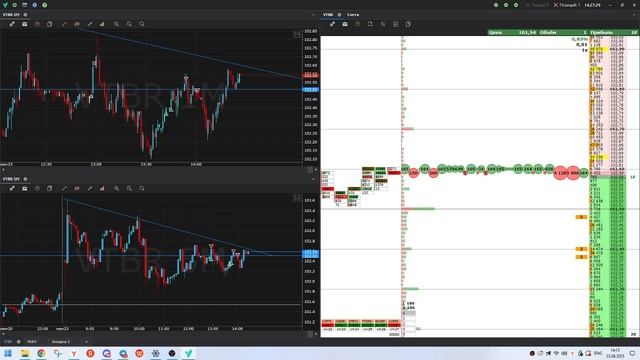Open indicators bar-chart icon on 1M chart
This screenshot has width=640, height=360.
[102, 24]
